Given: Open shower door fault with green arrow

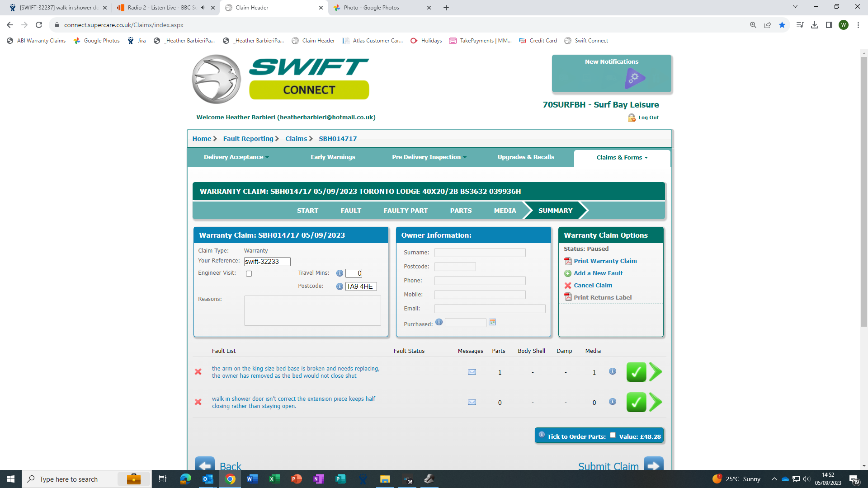Looking at the screenshot, I should coord(655,402).
